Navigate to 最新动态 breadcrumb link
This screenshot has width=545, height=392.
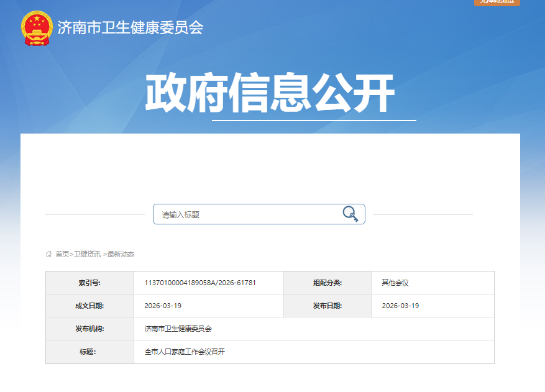coord(121,254)
